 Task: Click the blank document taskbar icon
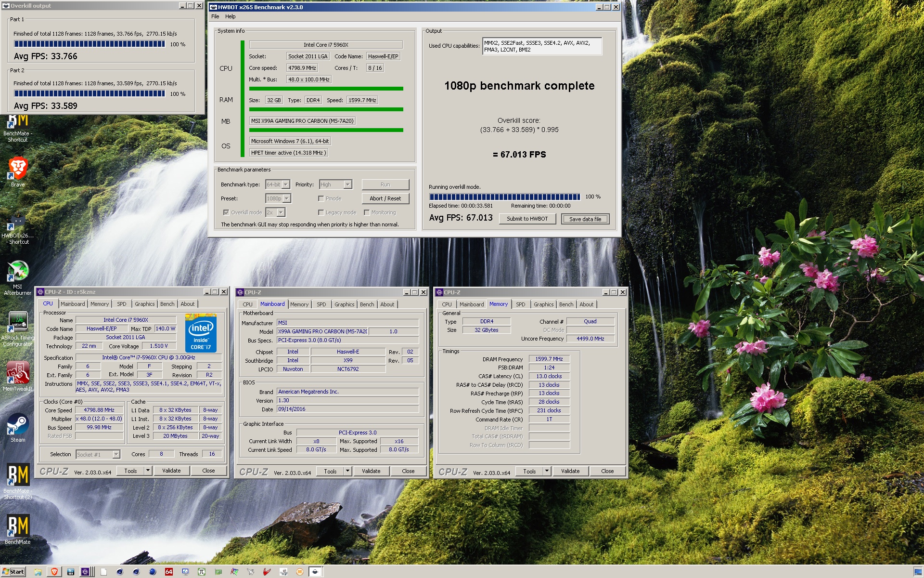[x=103, y=572]
